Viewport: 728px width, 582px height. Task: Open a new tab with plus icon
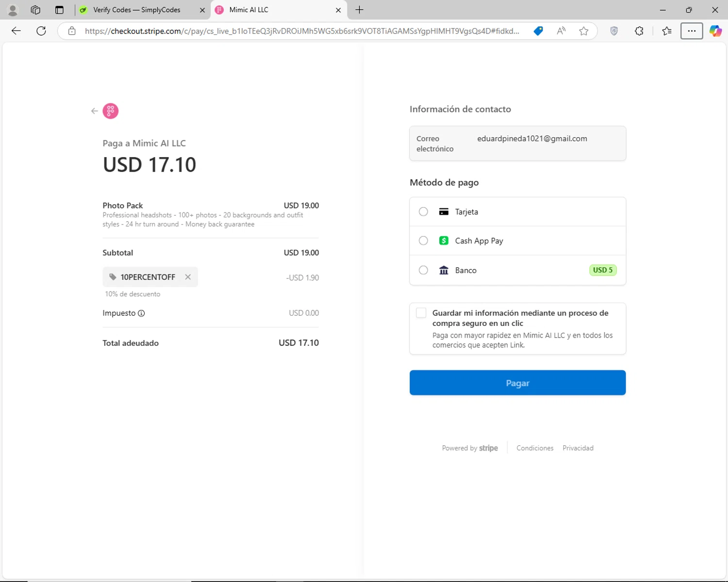359,10
